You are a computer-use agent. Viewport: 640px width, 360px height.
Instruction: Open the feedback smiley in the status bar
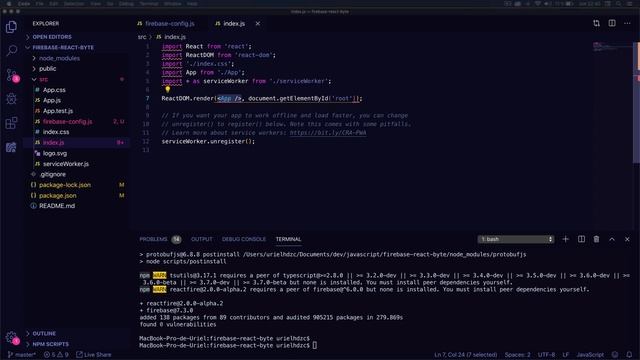pyautogui.click(x=615, y=355)
